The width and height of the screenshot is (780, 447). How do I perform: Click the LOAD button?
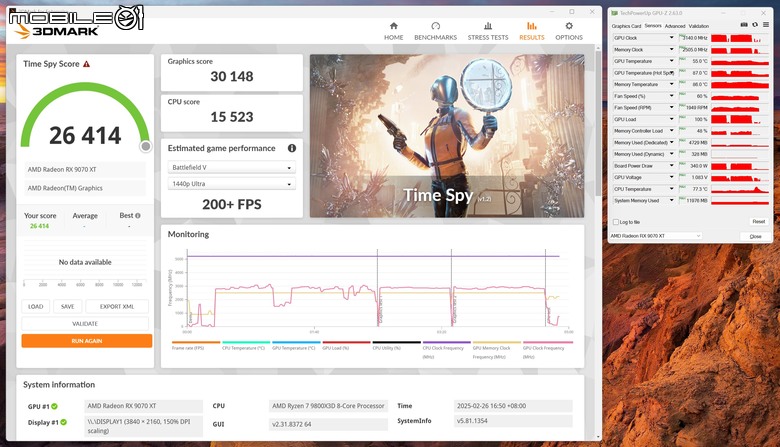pos(35,306)
